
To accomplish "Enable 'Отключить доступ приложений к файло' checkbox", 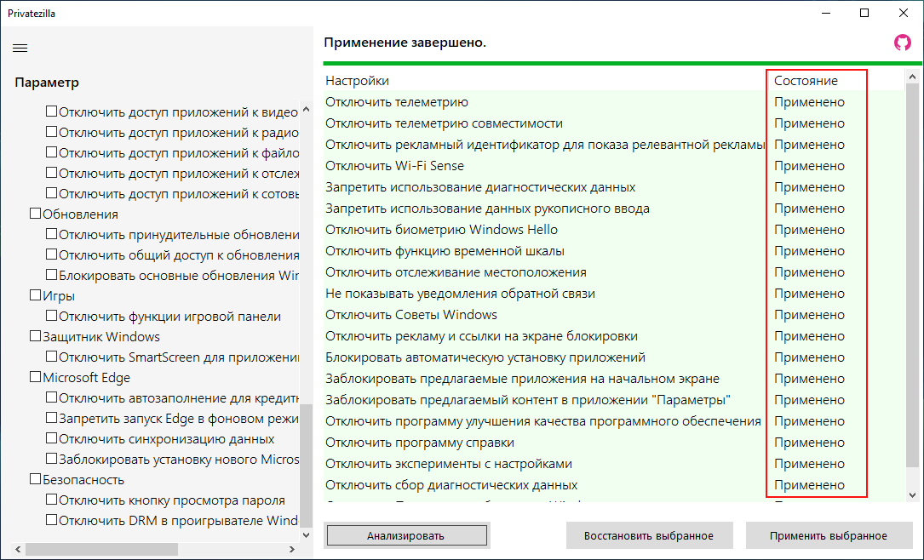I will coord(52,152).
